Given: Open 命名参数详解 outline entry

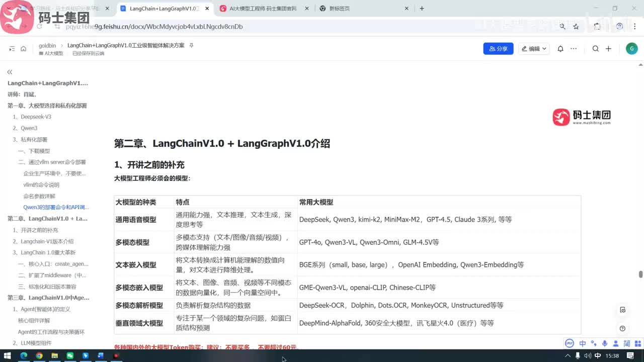Looking at the screenshot, I should point(39,196).
